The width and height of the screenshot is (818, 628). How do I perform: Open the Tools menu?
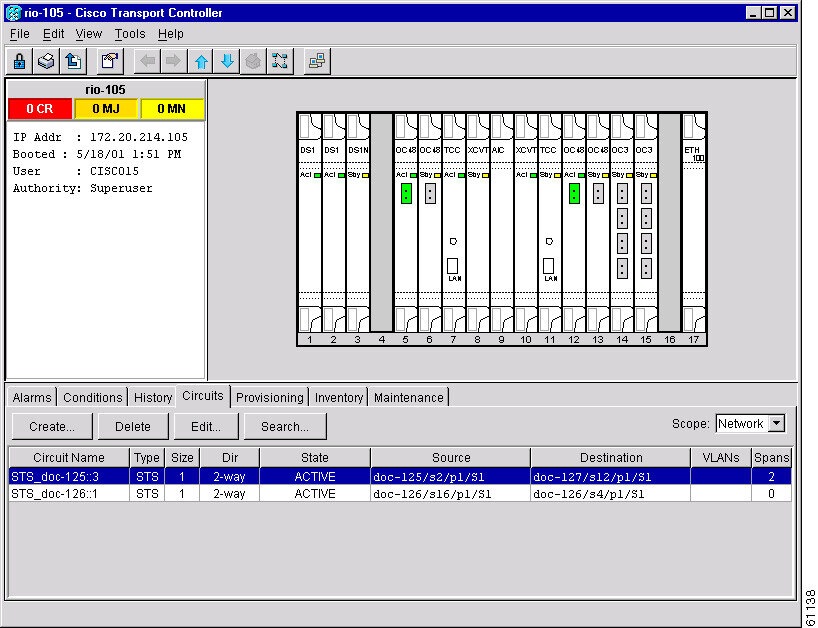tap(130, 34)
